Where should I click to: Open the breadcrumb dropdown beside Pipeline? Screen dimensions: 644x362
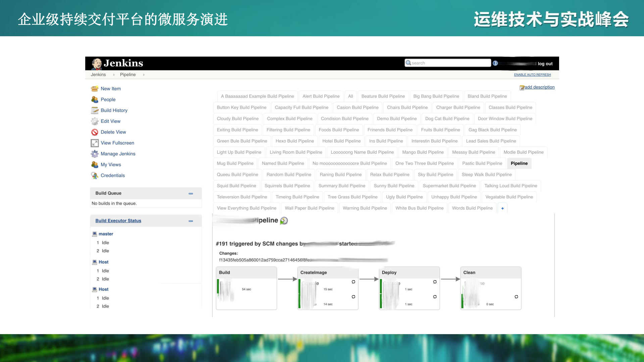[x=144, y=74]
